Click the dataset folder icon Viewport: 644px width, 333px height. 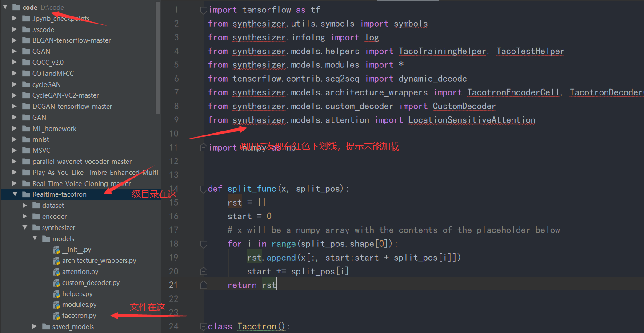[36, 206]
